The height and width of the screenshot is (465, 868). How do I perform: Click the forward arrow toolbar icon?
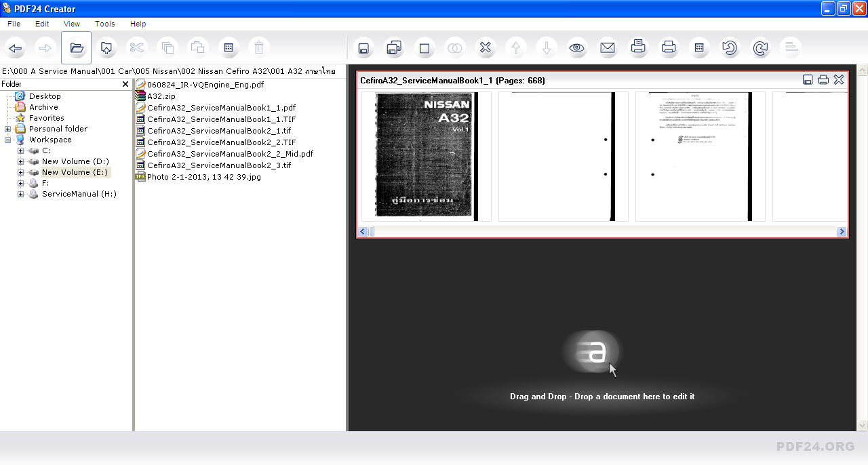tap(45, 48)
